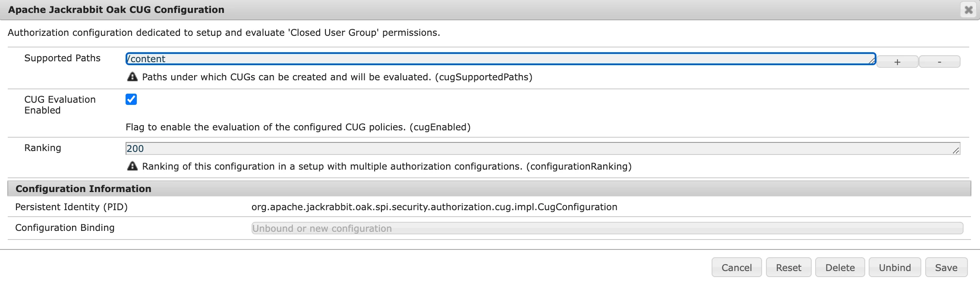The height and width of the screenshot is (287, 980).
Task: Click the cugEnabled flag description text
Action: coord(298,127)
